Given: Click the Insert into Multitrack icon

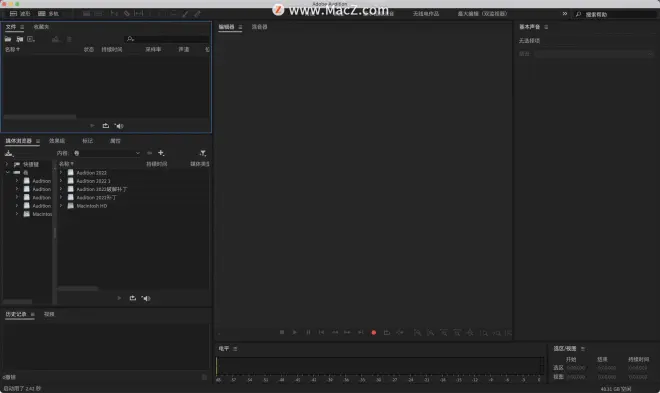Looking at the screenshot, I should [x=56, y=39].
